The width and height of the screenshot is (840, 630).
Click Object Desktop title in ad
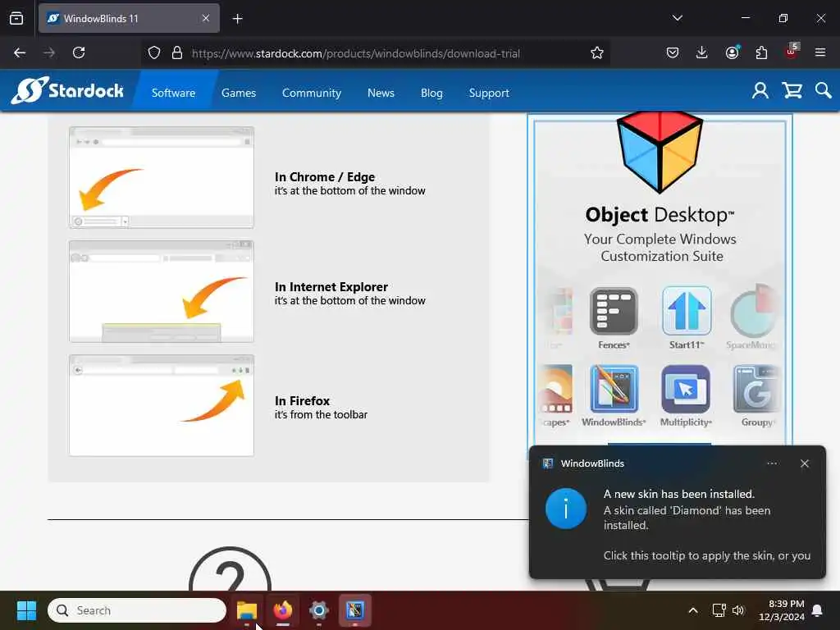[660, 215]
